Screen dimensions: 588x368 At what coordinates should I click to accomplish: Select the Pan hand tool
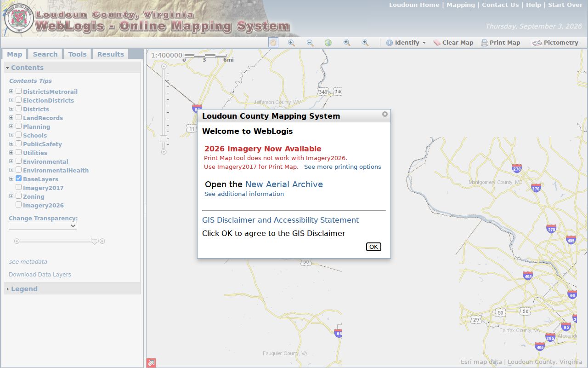[273, 42]
